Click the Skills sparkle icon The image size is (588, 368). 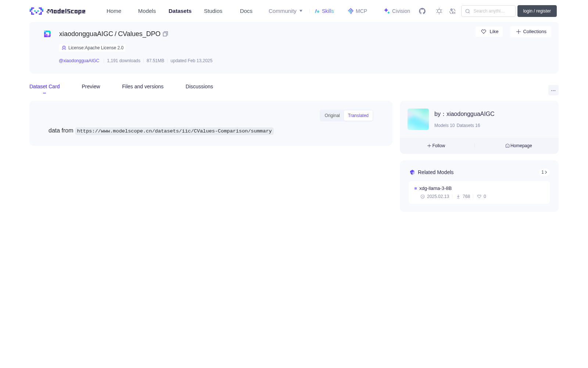(317, 11)
